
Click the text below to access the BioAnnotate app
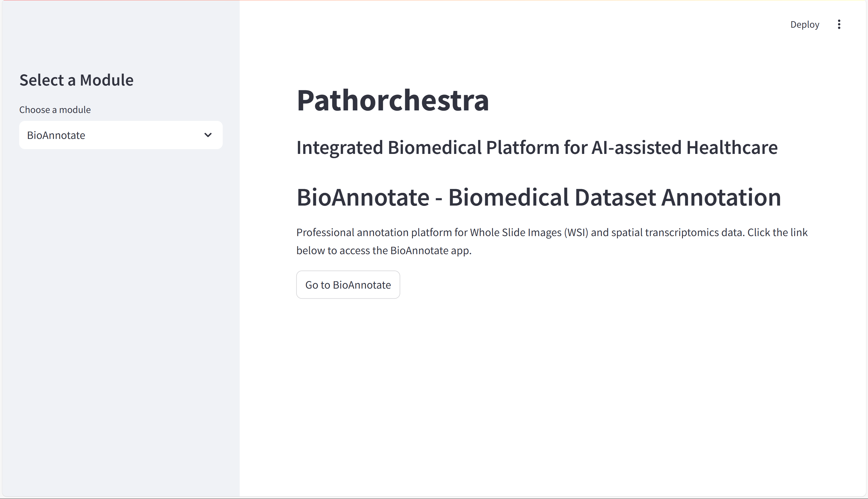(x=384, y=250)
